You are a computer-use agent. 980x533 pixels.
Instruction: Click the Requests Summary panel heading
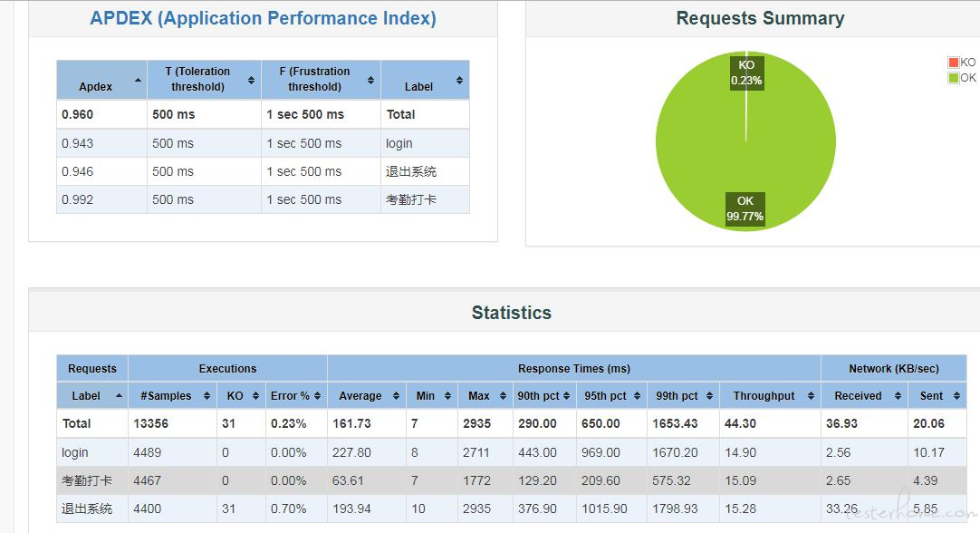pos(760,18)
